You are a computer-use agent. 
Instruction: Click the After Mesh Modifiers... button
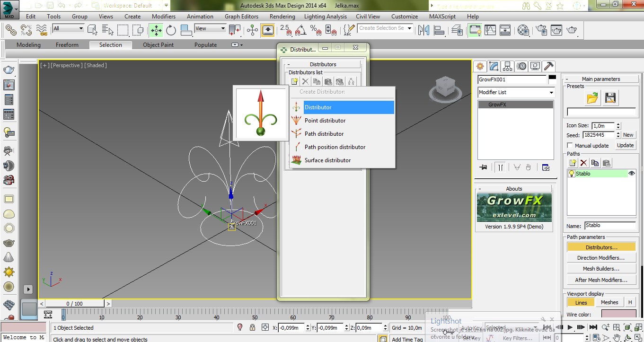coord(601,280)
